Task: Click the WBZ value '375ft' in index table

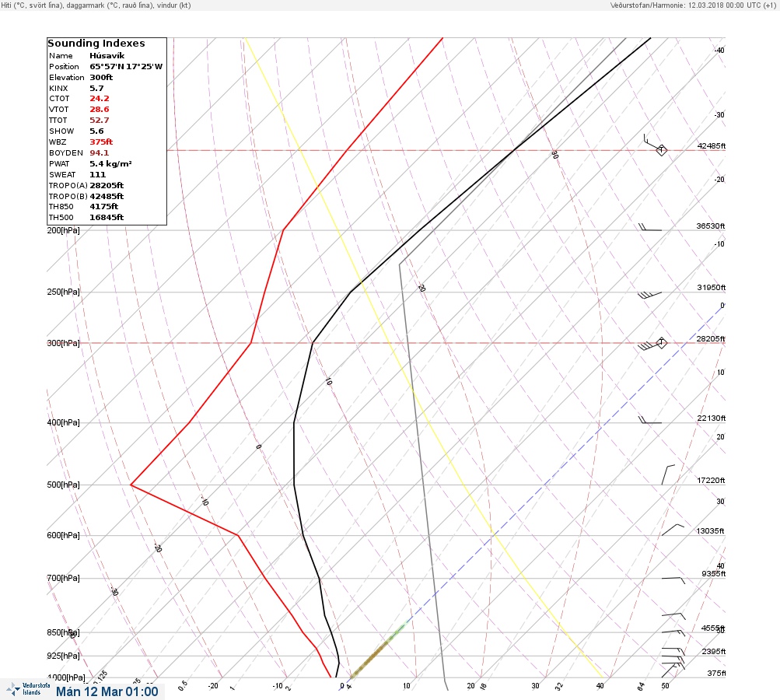Action: point(101,142)
